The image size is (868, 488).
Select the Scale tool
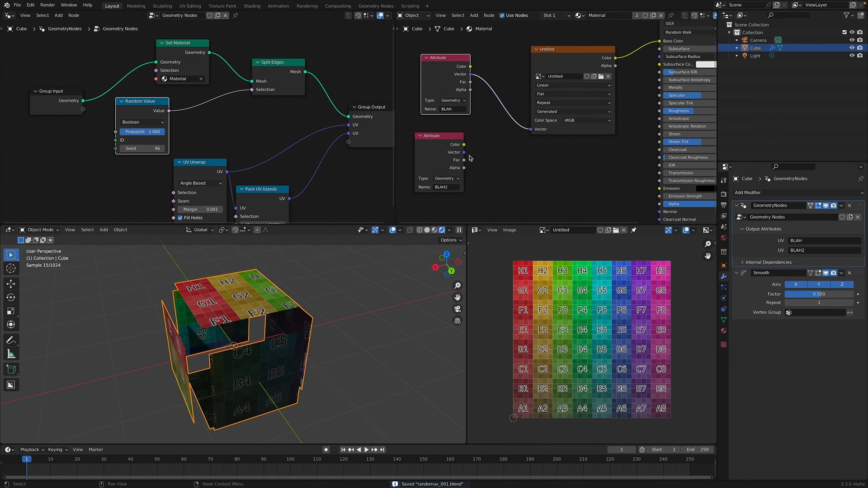click(11, 311)
